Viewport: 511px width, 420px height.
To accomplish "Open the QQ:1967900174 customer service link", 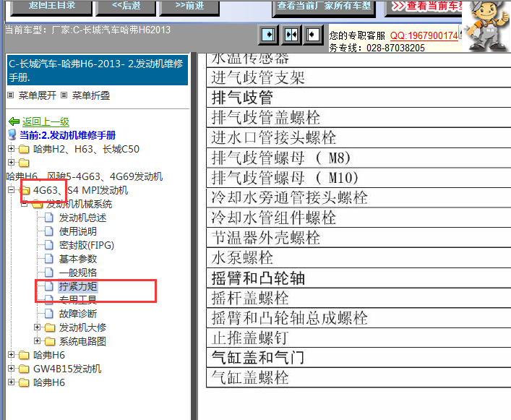I will coord(424,35).
